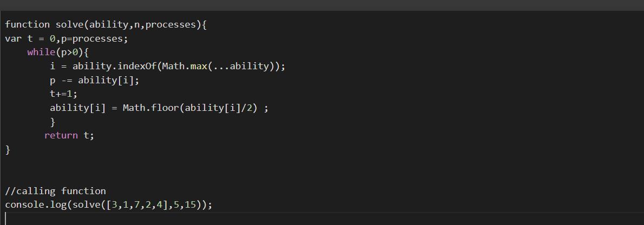Viewport: 644px width, 225px height.
Task: Click the "t+=1;" statement
Action: pos(64,94)
